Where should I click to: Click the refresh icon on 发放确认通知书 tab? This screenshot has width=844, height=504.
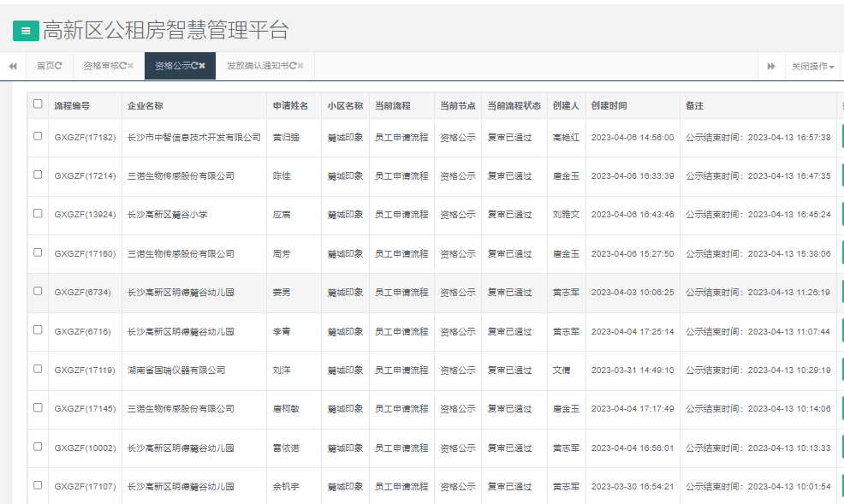click(x=294, y=65)
